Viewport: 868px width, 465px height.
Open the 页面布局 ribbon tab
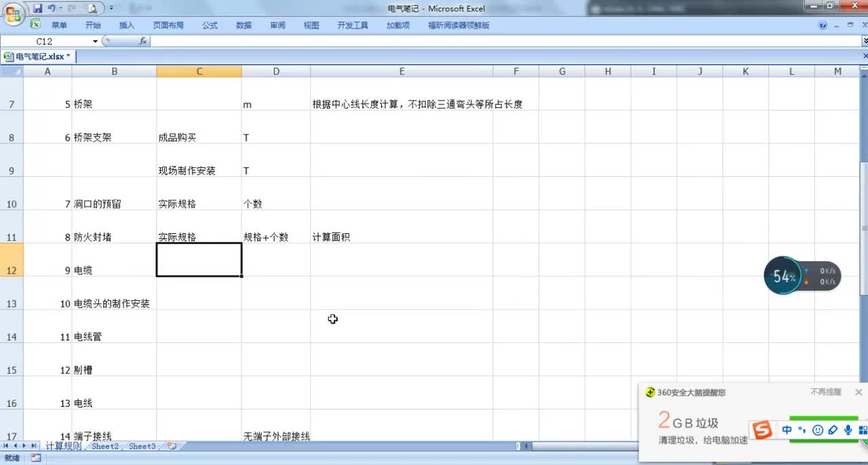coord(168,25)
